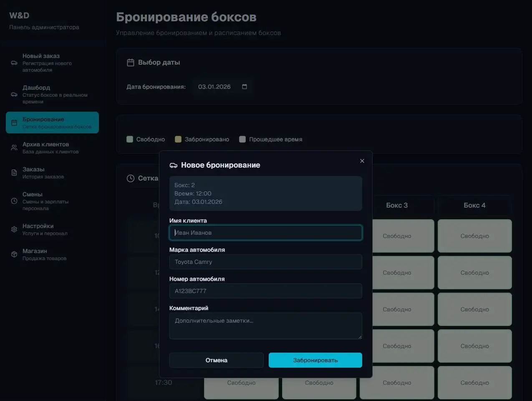Click the calendar icon in Выбор даты header
This screenshot has width=532, height=401.
[x=130, y=62]
